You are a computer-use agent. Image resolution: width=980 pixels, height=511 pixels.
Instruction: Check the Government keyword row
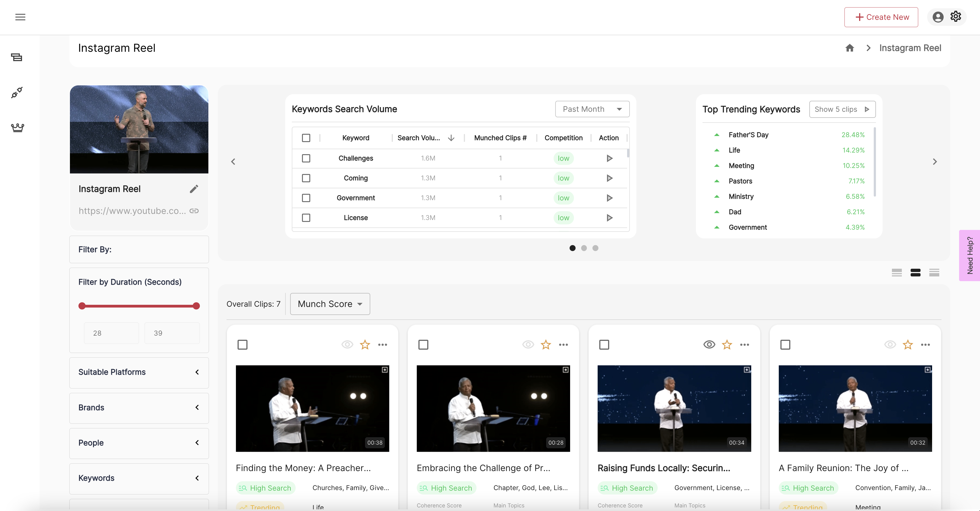coord(306,198)
